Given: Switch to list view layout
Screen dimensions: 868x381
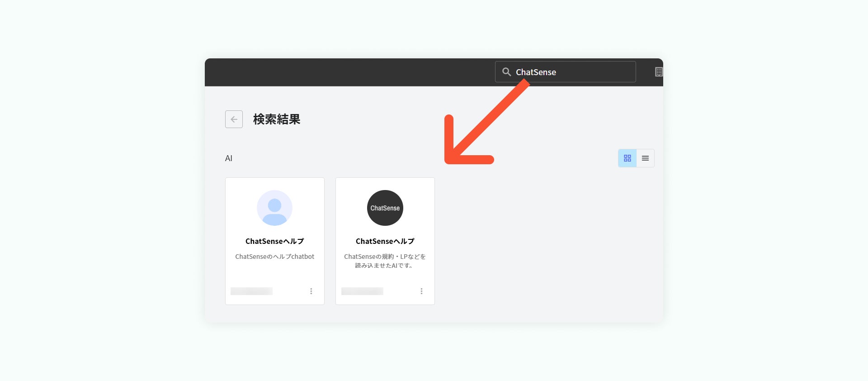Looking at the screenshot, I should click(x=645, y=158).
